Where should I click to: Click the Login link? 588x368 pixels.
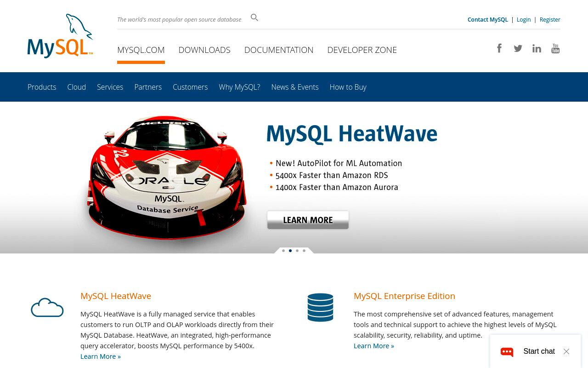(524, 20)
